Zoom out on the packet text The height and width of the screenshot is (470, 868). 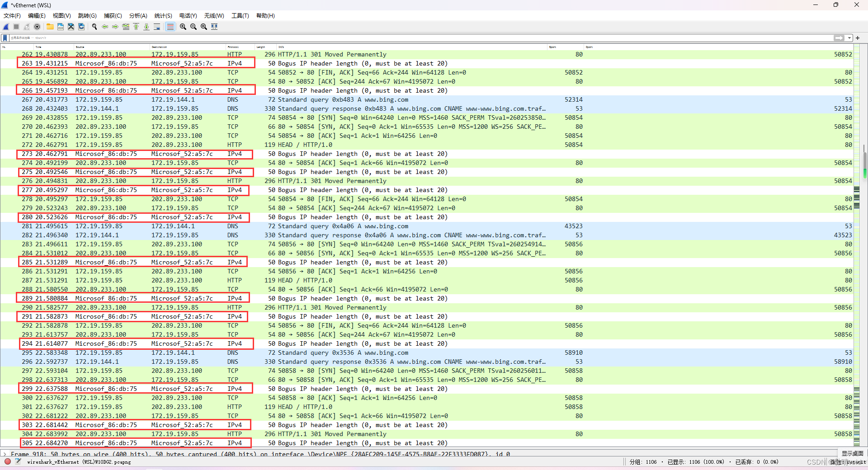pyautogui.click(x=193, y=27)
